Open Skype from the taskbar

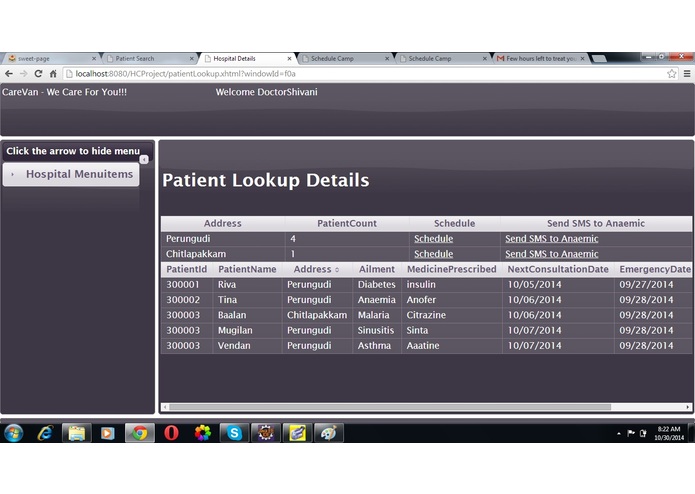pyautogui.click(x=234, y=433)
